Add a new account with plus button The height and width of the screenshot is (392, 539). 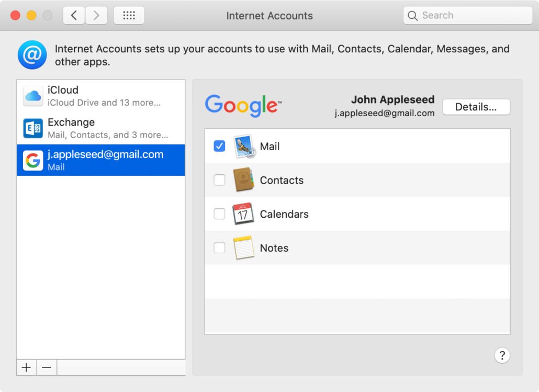coord(26,367)
